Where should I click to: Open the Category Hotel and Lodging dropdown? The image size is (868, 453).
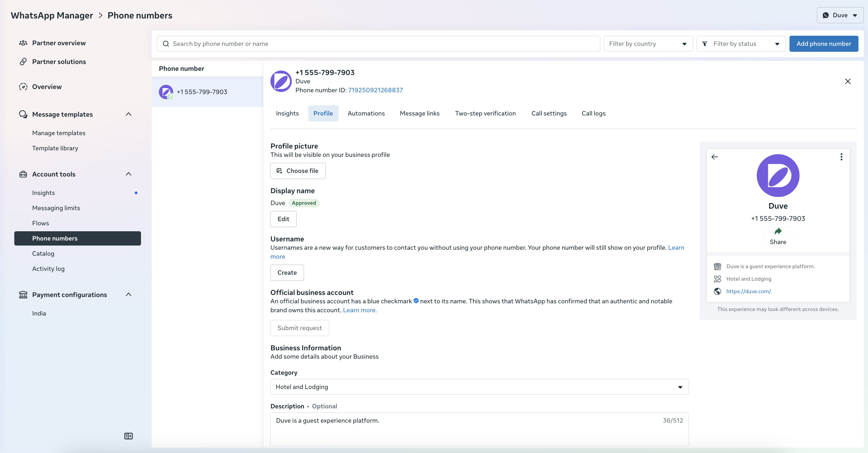pyautogui.click(x=480, y=387)
